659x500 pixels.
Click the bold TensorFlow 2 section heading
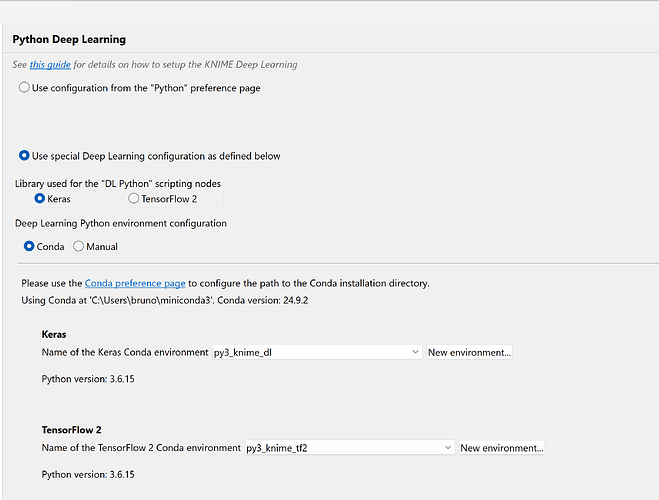71,430
